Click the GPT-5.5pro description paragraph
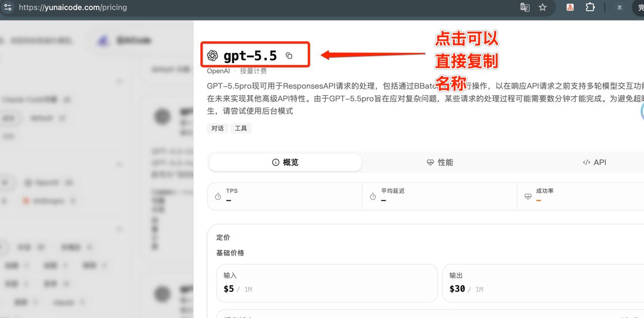The height and width of the screenshot is (318, 644). coord(425,99)
